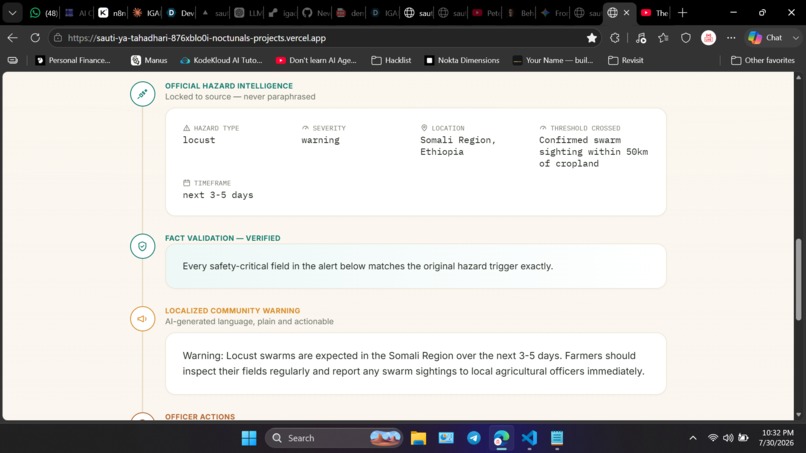Click the Localized Community Warning megaphone icon
The image size is (806, 453).
[142, 319]
